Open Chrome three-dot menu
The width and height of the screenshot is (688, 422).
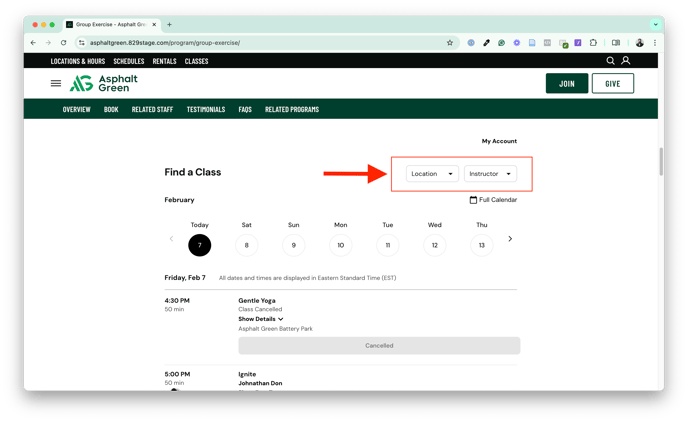[x=655, y=43]
